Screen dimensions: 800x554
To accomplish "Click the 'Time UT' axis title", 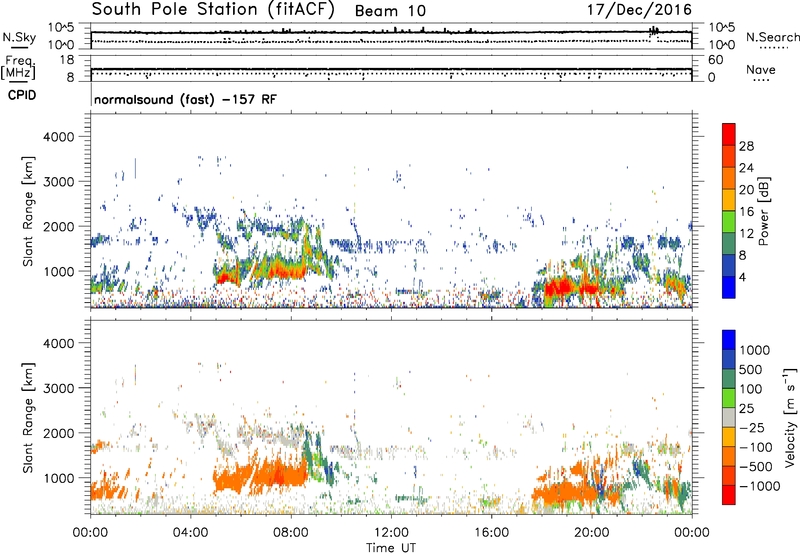I will pyautogui.click(x=391, y=548).
